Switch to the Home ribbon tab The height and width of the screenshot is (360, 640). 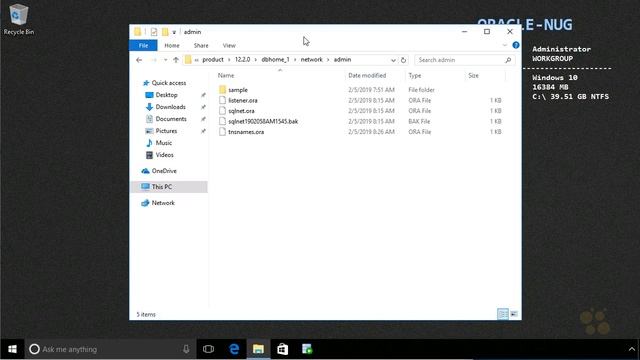click(172, 45)
